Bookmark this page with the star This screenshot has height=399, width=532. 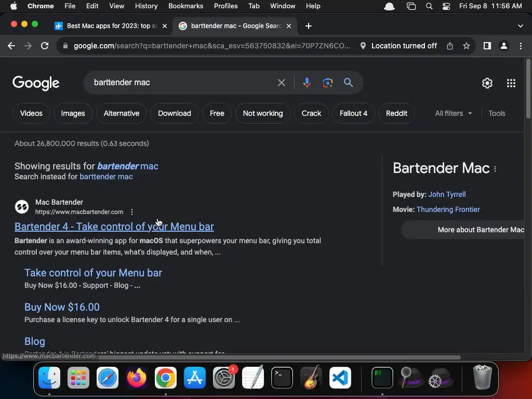point(467,46)
